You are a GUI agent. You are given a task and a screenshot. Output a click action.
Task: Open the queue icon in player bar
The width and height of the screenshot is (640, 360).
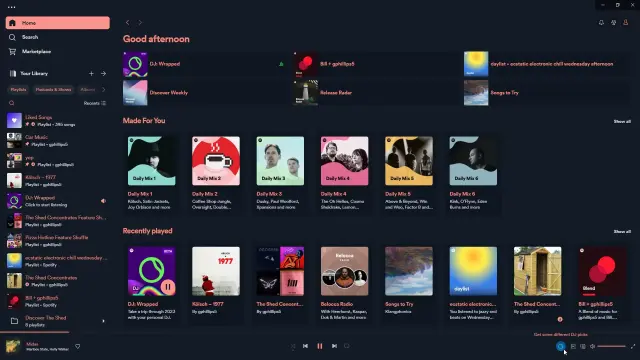point(573,347)
